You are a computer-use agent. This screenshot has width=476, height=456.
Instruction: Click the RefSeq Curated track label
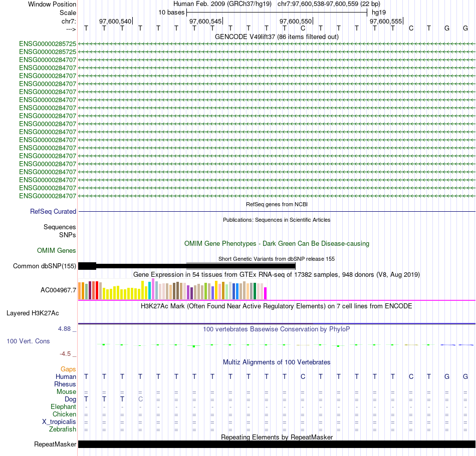coord(53,211)
